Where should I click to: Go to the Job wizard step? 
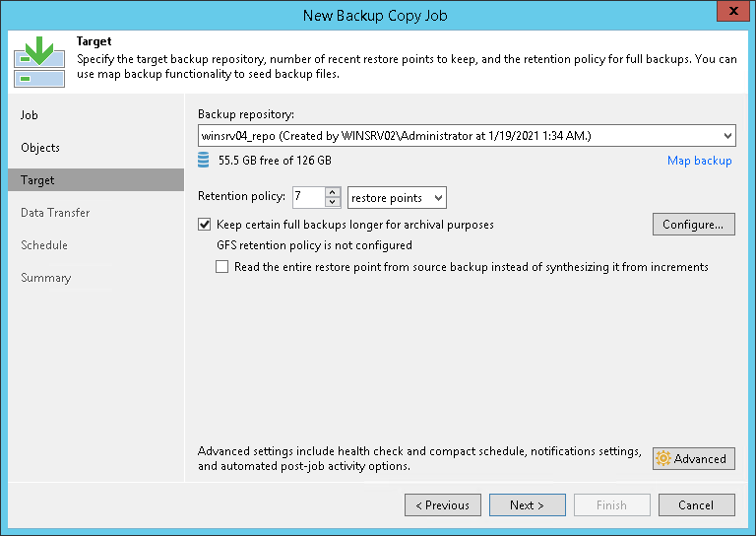(x=30, y=115)
